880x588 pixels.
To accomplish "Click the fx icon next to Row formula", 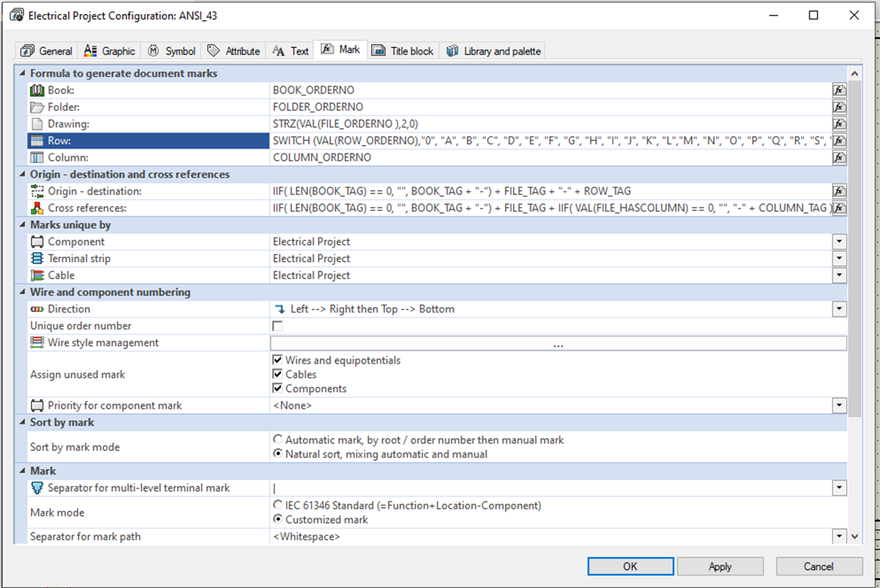I will [839, 140].
